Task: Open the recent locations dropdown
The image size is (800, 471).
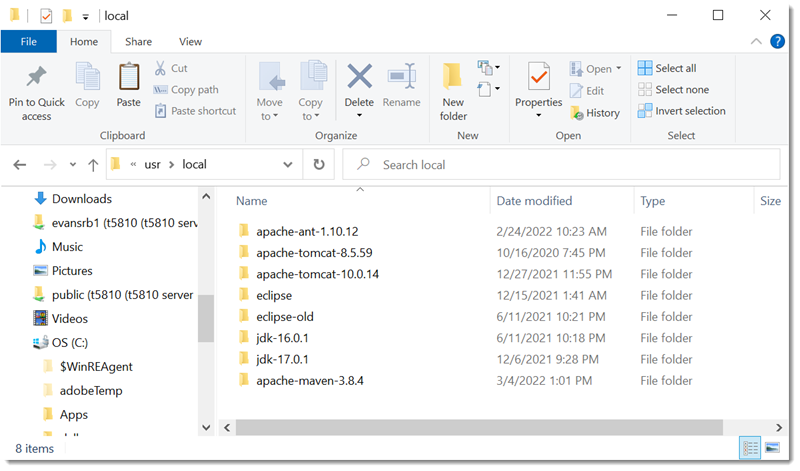Action: tap(72, 164)
